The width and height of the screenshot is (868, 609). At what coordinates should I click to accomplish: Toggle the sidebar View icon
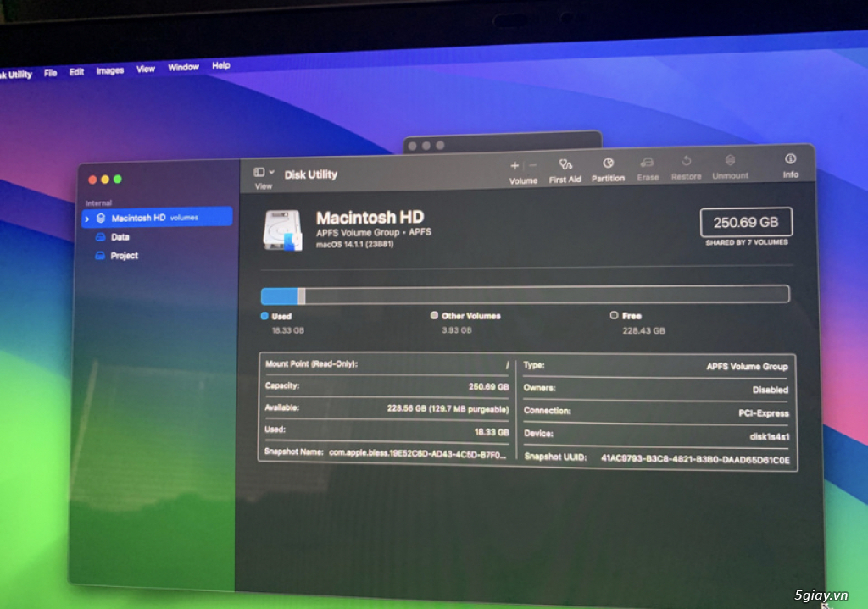259,173
